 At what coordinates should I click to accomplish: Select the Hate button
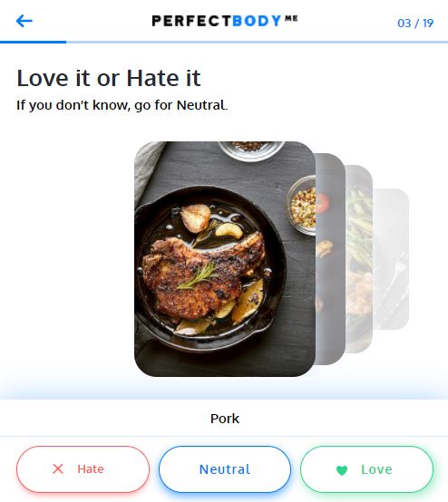pos(83,469)
